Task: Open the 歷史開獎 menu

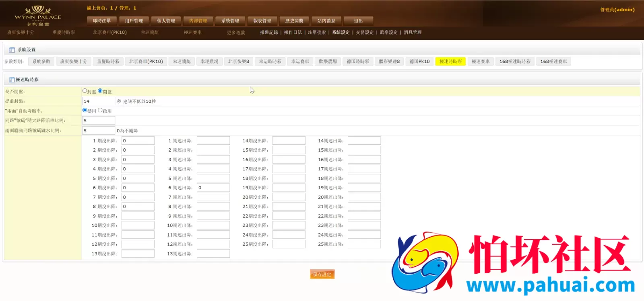Action: coord(294,20)
